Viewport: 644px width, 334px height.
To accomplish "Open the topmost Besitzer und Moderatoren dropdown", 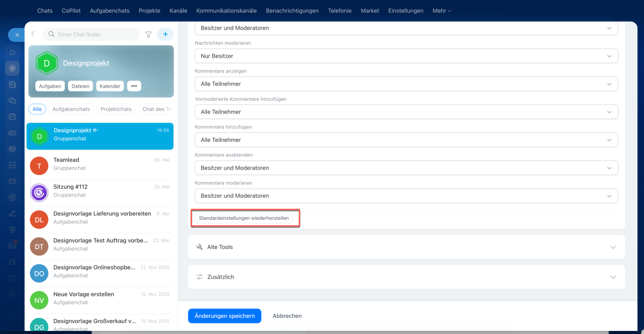I will (407, 28).
